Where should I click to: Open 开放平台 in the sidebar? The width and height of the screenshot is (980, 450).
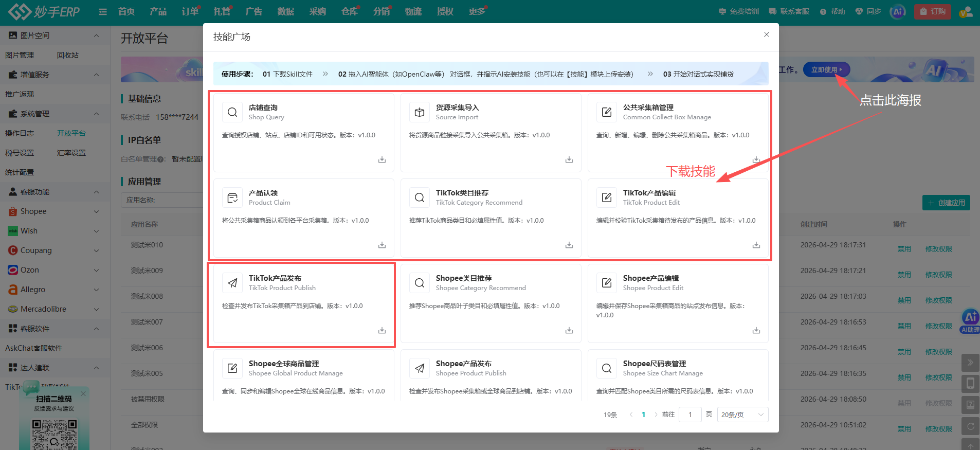(x=71, y=133)
